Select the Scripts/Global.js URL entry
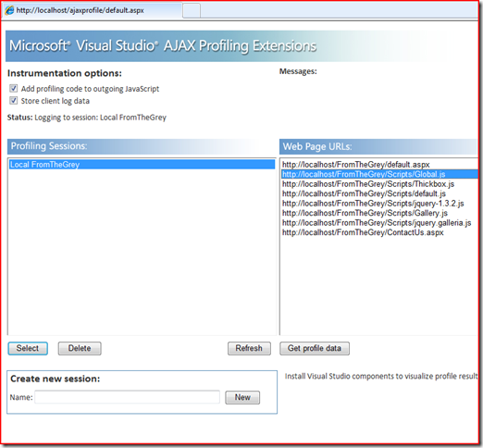Screen dimensions: 483x448 [x=379, y=174]
